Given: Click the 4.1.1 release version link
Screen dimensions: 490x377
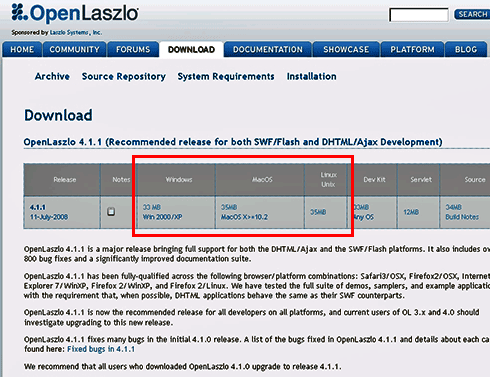Looking at the screenshot, I should click(38, 207).
